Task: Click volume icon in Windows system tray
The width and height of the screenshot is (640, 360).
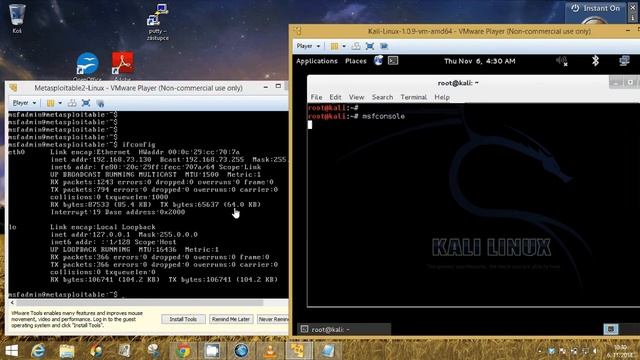Action: click(595, 351)
